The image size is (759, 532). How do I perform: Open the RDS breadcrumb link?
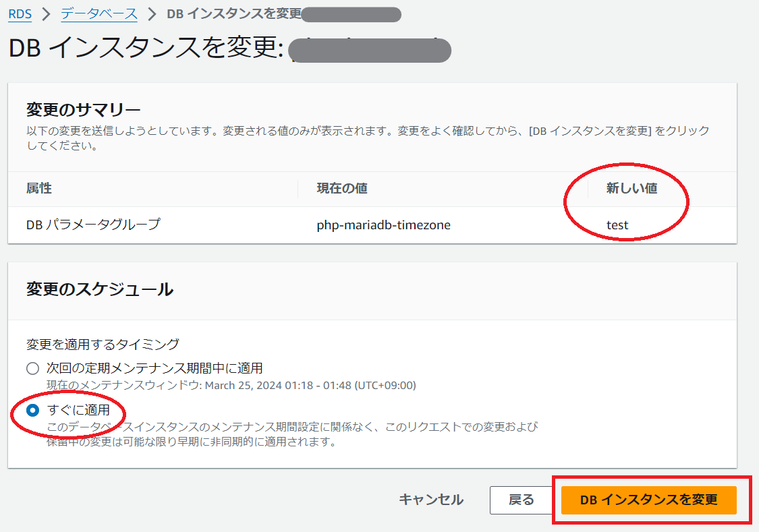coord(19,14)
